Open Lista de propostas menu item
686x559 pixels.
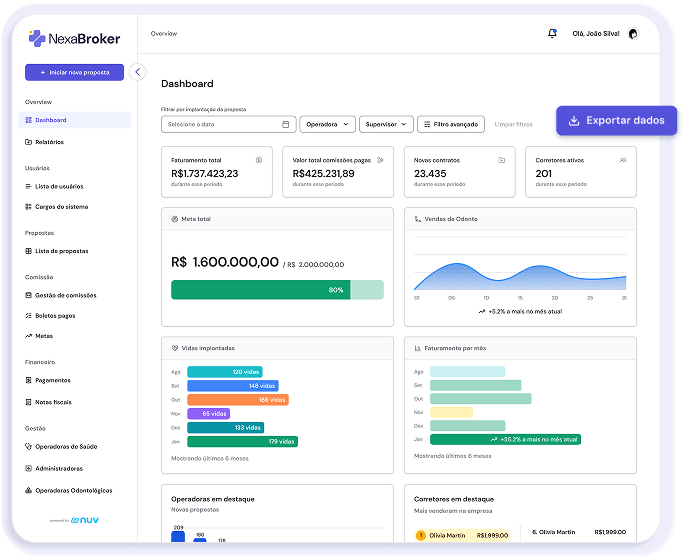coord(61,251)
